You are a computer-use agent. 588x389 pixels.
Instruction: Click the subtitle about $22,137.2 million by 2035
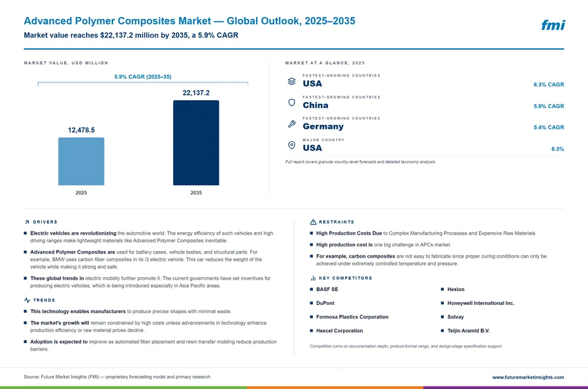point(131,35)
